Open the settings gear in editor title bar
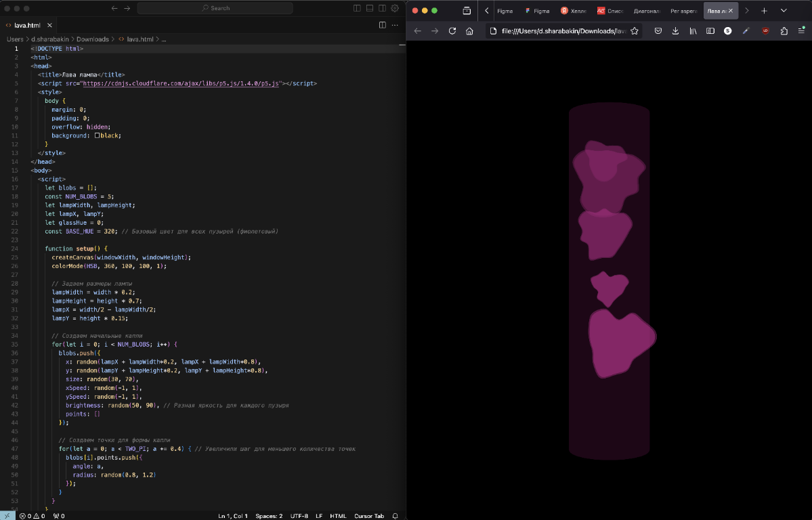812x520 pixels. click(x=395, y=8)
